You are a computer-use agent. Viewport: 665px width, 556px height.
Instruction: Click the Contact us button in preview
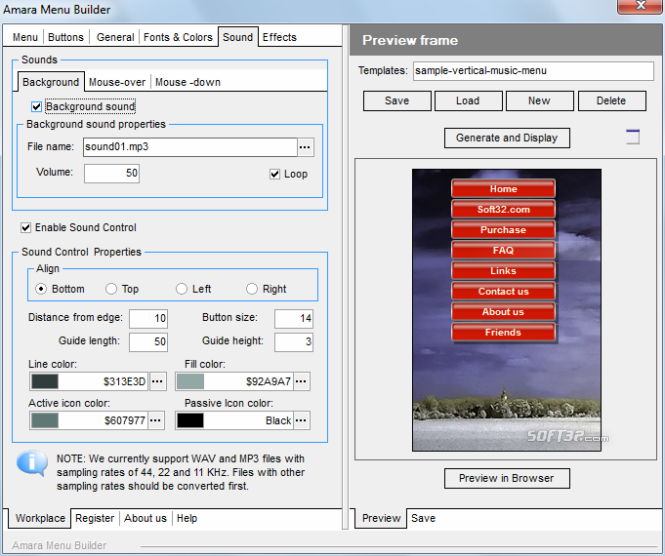pyautogui.click(x=503, y=291)
